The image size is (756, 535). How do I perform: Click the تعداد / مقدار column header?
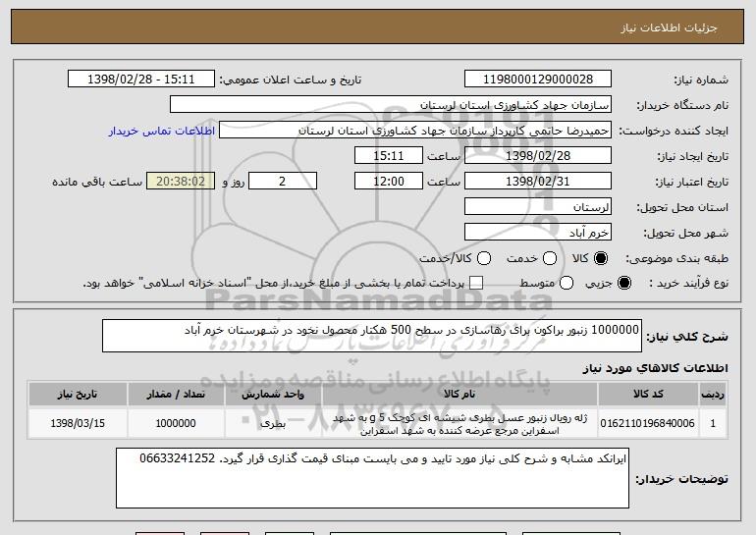pyautogui.click(x=176, y=395)
